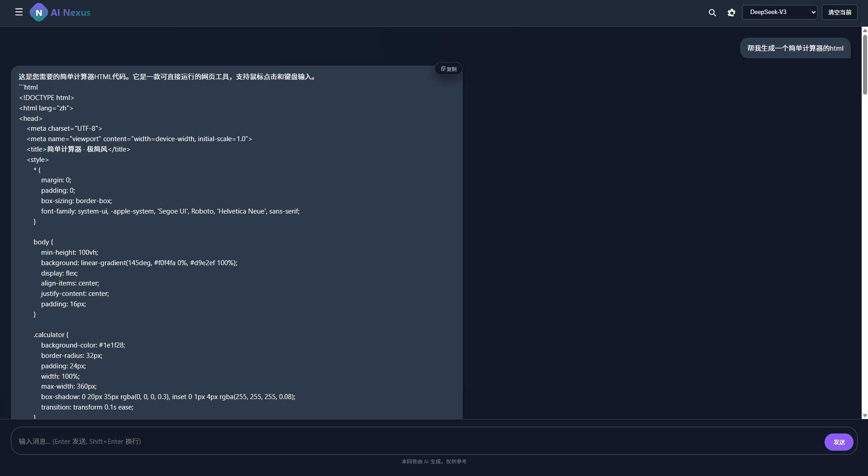Viewport: 868px width, 476px height.
Task: Click the user message 帮我生成一个简单计算器的html
Action: tap(795, 48)
